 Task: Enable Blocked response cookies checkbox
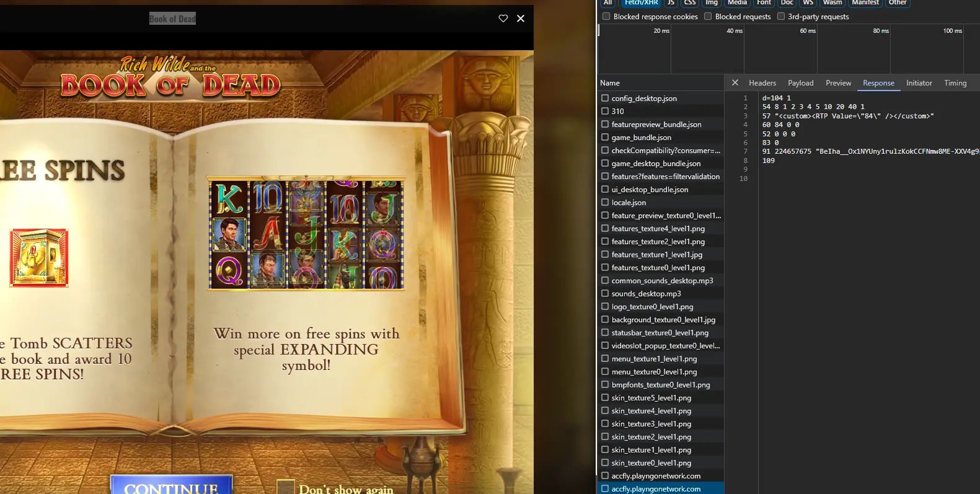pos(606,16)
